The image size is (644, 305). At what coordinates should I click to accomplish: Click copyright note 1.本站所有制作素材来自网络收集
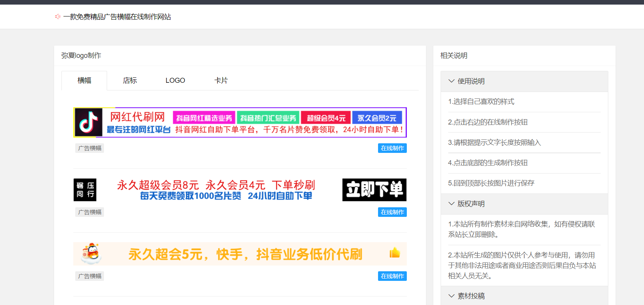tap(521, 229)
